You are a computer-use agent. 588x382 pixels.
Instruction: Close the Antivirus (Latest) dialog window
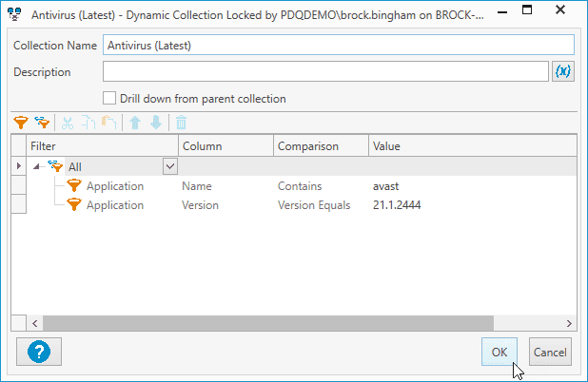[x=560, y=10]
